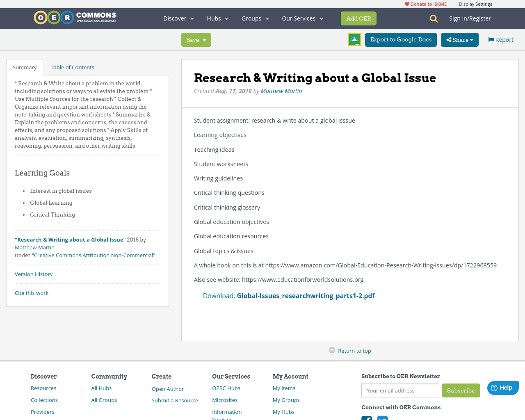Download the Global-Issues_researchwriting_parts1-2.pdf file
The image size is (525, 420).
pyautogui.click(x=306, y=295)
